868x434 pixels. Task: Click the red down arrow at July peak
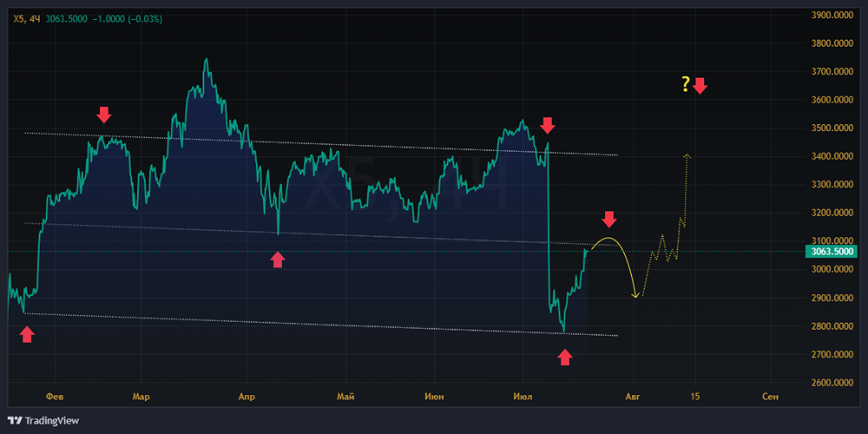548,125
